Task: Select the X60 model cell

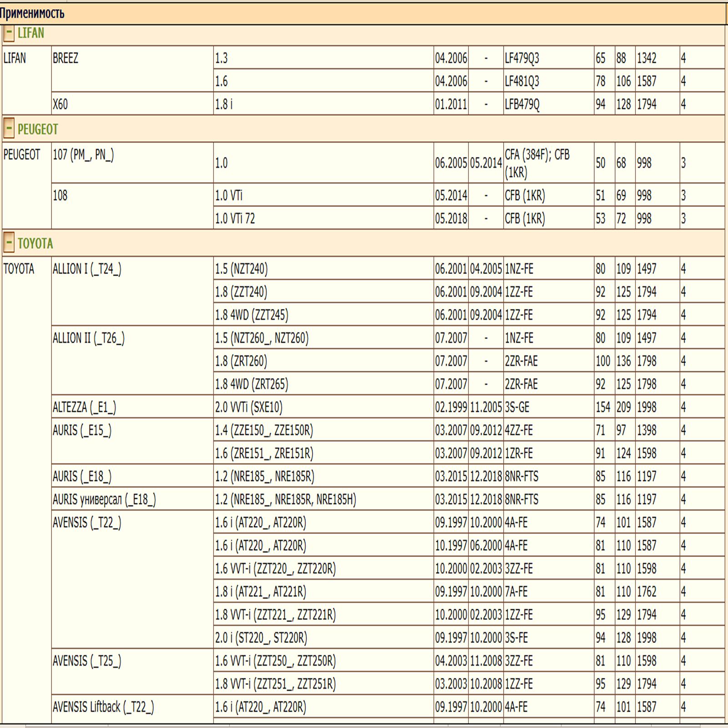Action: pos(61,104)
